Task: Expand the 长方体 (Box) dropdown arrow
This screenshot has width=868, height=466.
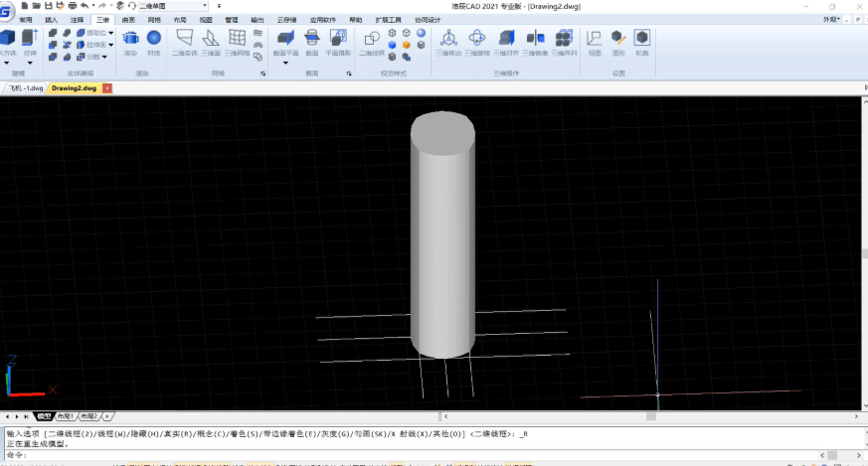Action: point(8,62)
